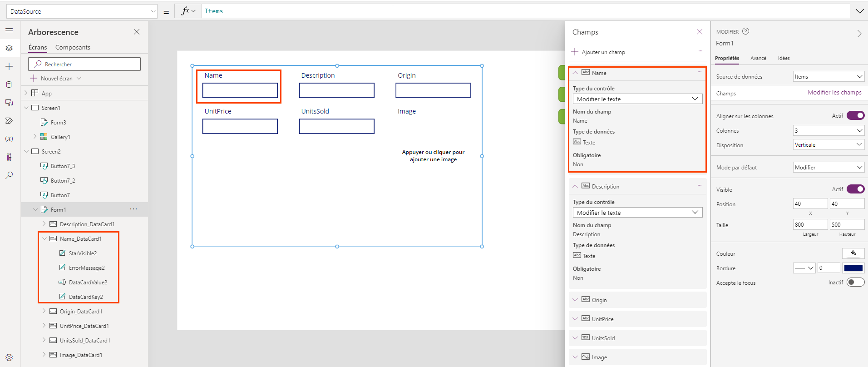Image resolution: width=868 pixels, height=367 pixels.
Task: Expand the formula bar with the chevron
Action: [x=859, y=11]
